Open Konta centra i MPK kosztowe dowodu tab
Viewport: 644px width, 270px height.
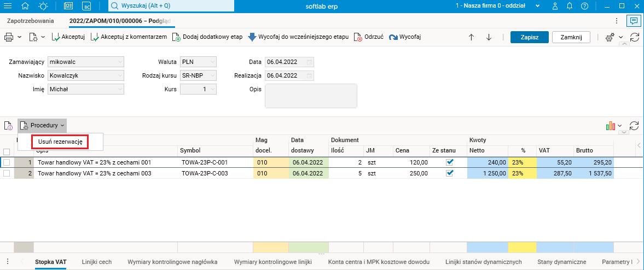tap(379, 261)
